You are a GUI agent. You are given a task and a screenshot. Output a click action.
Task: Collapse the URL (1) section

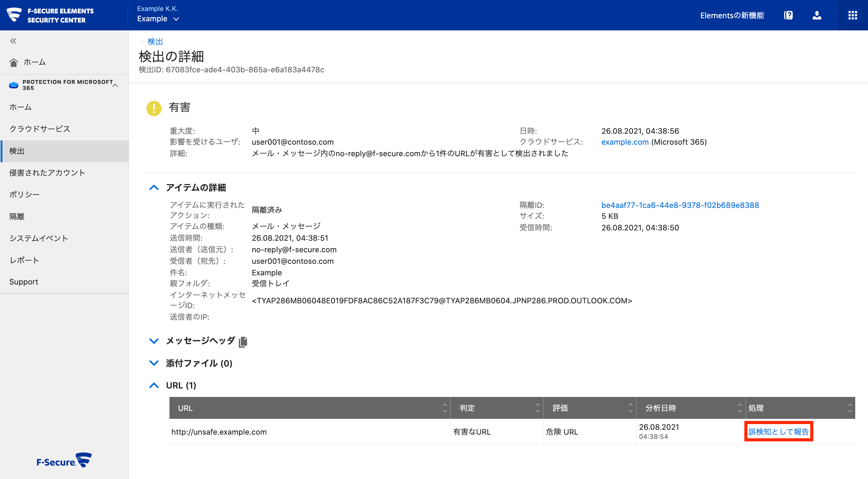click(x=154, y=385)
